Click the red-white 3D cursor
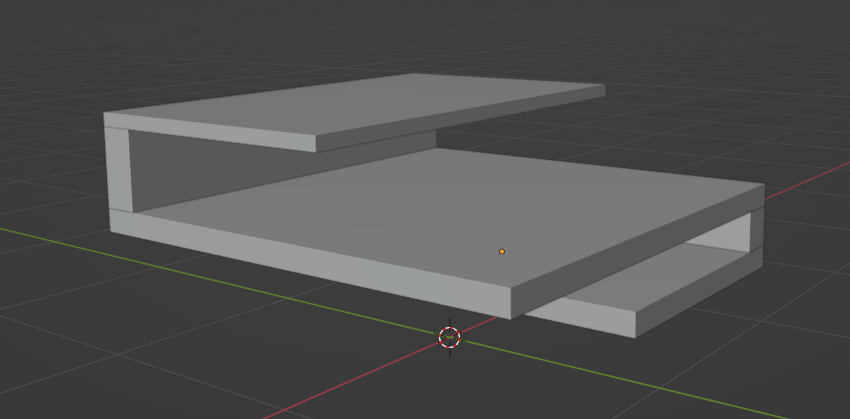This screenshot has width=850, height=419. point(449,337)
